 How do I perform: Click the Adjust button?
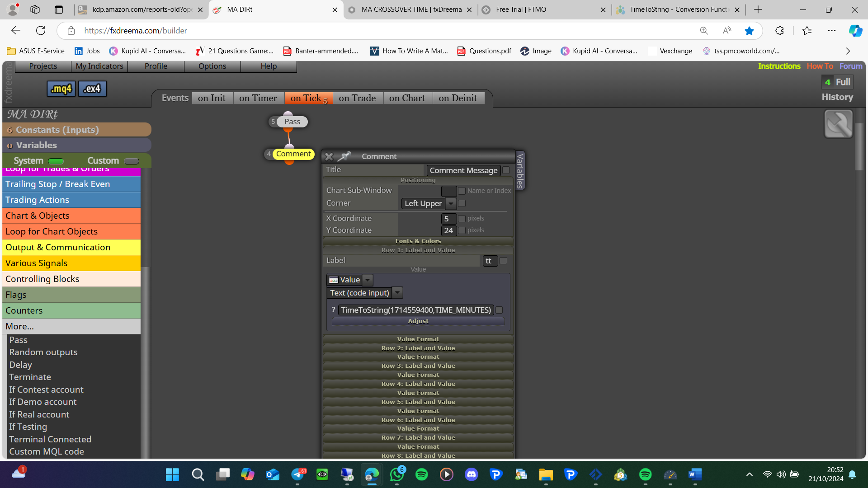click(418, 321)
